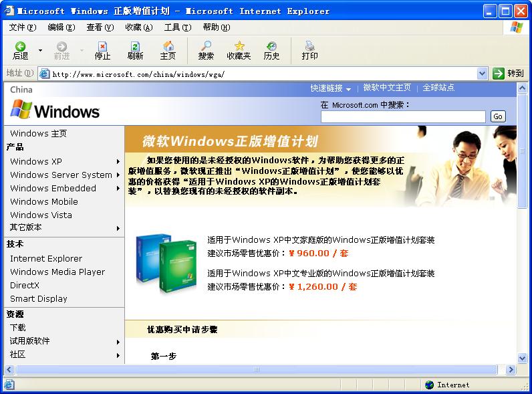Open the 文件(F) menu
Screen dimensions: 532x394
(23, 27)
